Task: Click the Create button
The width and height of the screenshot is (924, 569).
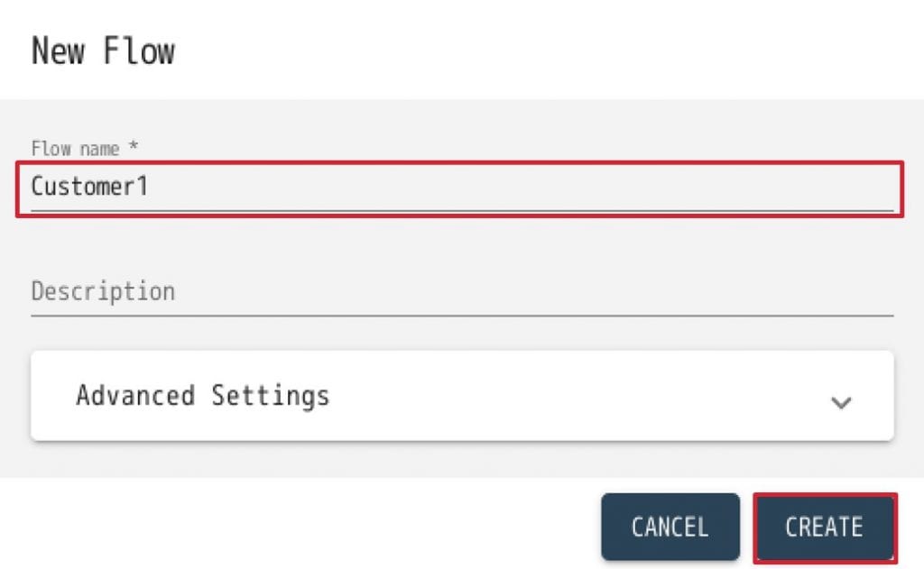Action: point(824,527)
